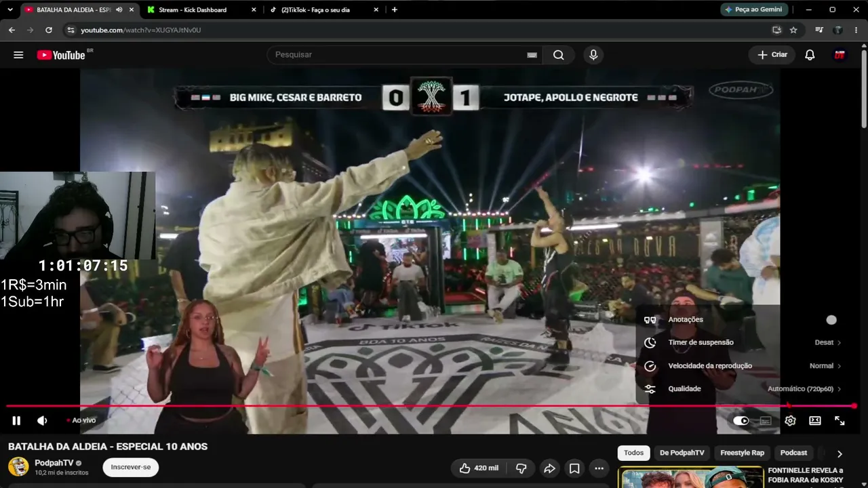The height and width of the screenshot is (488, 868).
Task: Start voice search with the microphone
Action: tap(593, 55)
